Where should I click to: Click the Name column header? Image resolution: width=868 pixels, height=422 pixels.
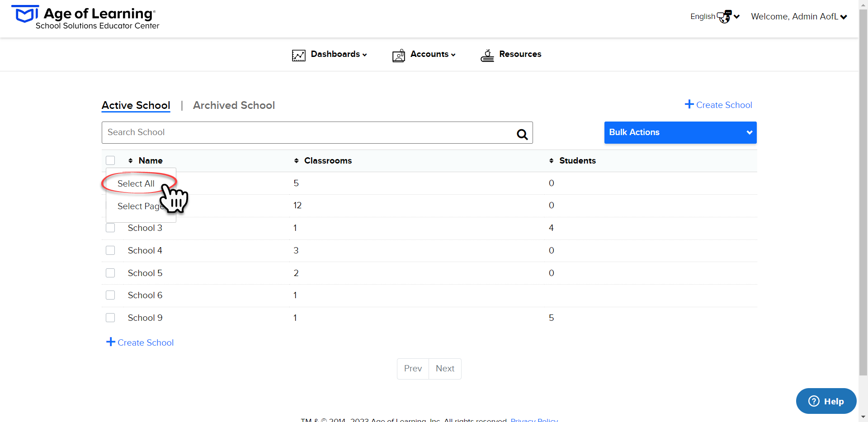pyautogui.click(x=151, y=161)
